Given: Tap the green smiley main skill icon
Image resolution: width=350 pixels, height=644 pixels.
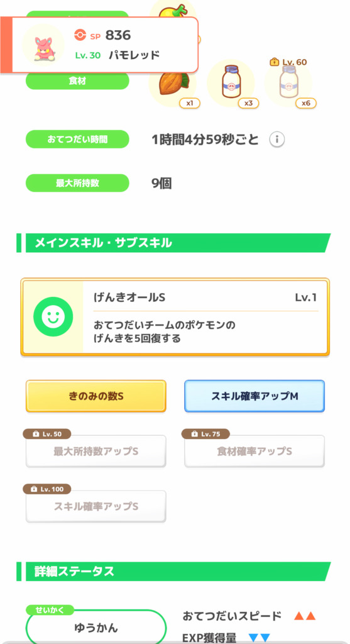Looking at the screenshot, I should coord(53,317).
